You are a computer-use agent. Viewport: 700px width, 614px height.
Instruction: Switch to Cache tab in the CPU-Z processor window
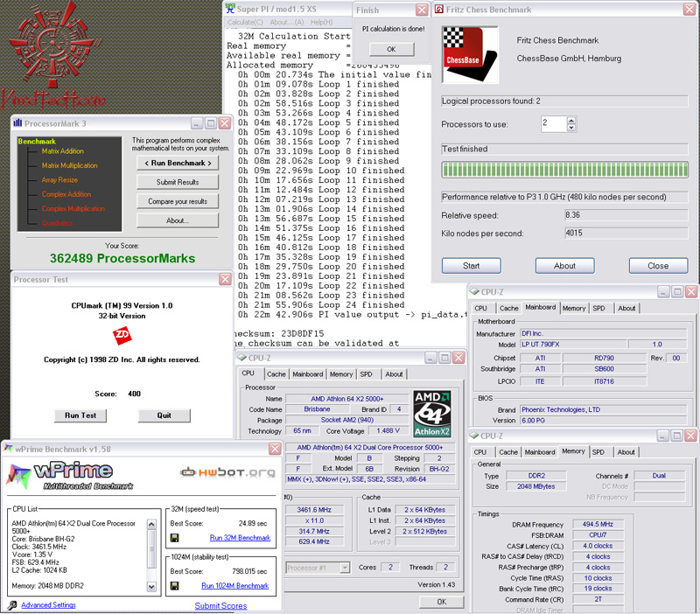click(276, 374)
